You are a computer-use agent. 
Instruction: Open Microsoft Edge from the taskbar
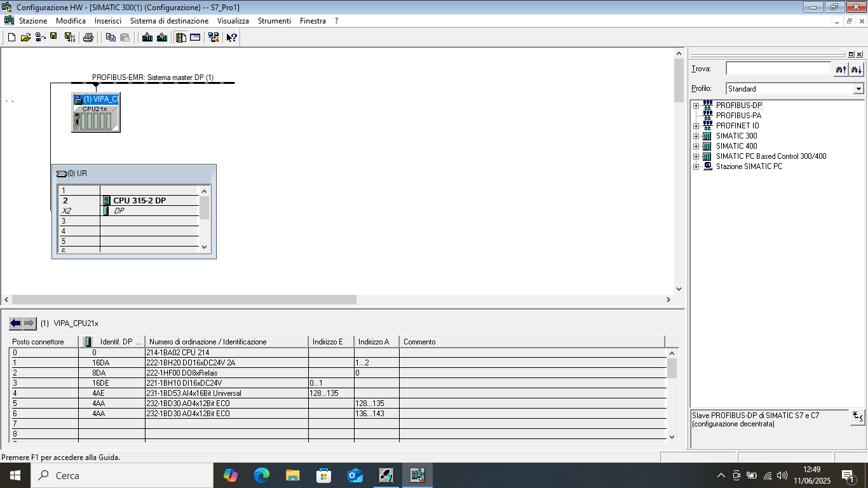point(262,475)
